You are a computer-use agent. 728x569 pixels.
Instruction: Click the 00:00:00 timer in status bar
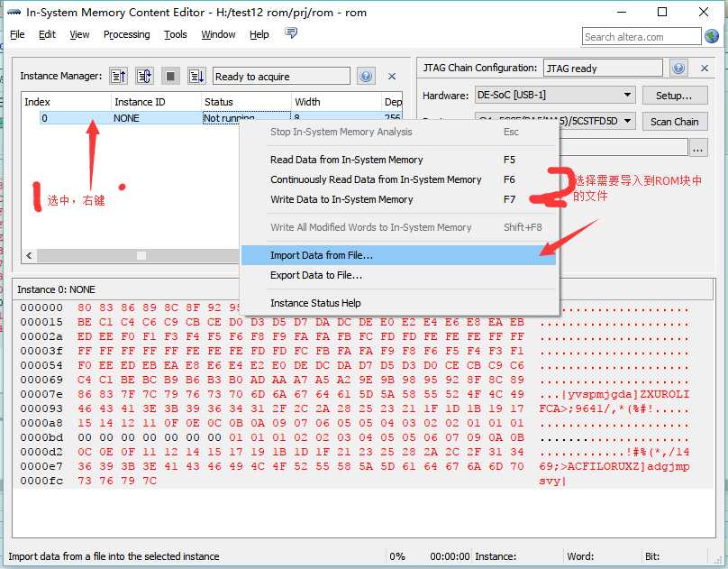pyautogui.click(x=450, y=556)
